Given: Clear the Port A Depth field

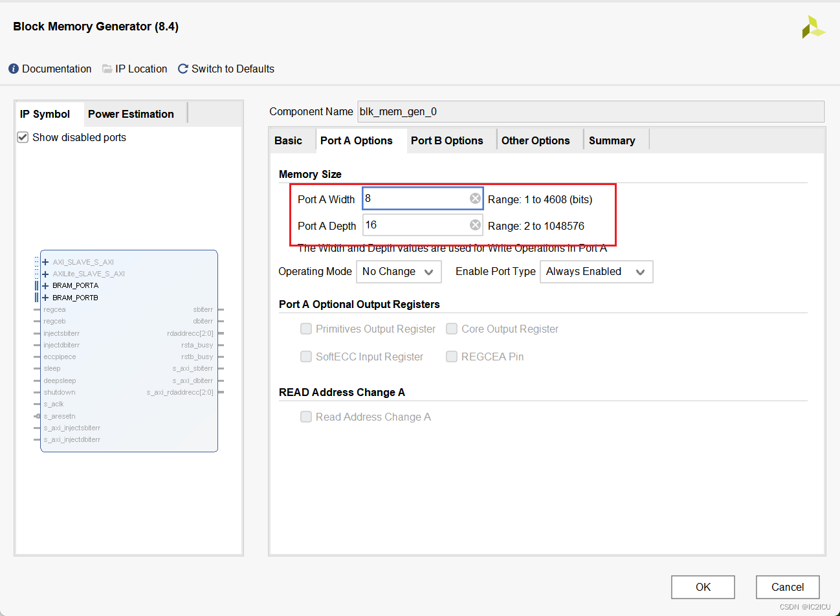Looking at the screenshot, I should pyautogui.click(x=475, y=225).
